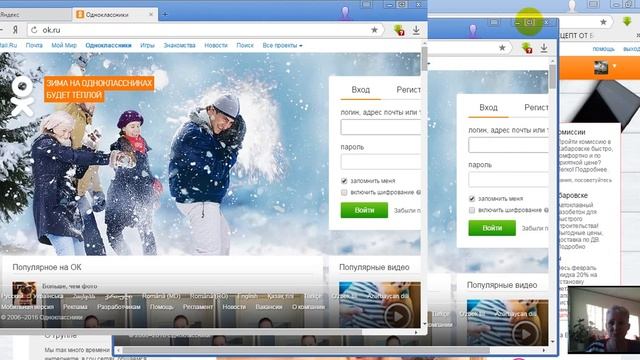Open 'Мой Мир' in the top bar
Image resolution: width=640 pixels, height=360 pixels.
coord(64,45)
